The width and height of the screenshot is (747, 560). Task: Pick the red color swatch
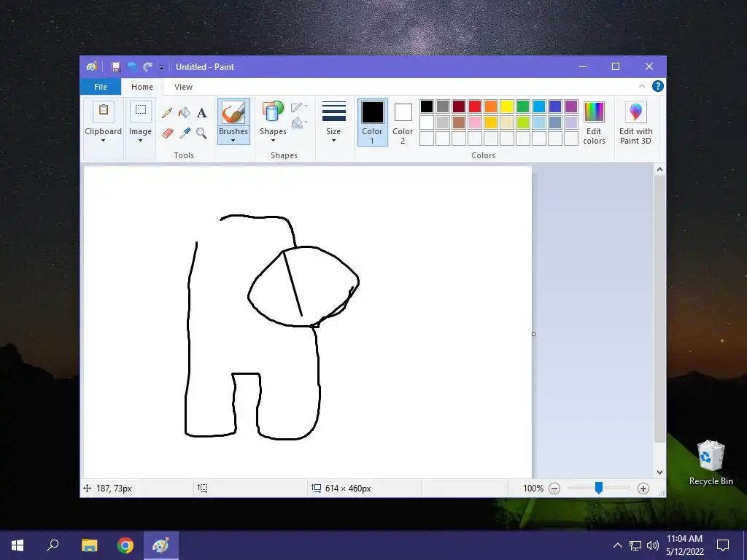click(475, 106)
